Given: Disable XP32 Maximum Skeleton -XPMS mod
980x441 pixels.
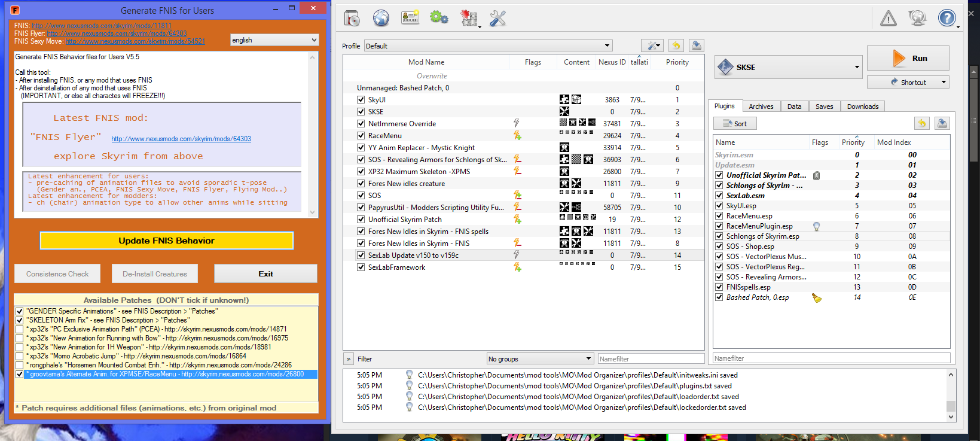Looking at the screenshot, I should 361,172.
